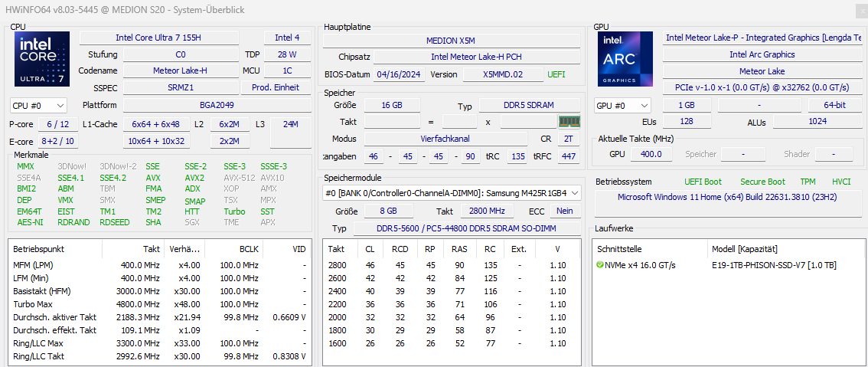Click the Intel Core Ultra 7 logo
This screenshot has width=868, height=367.
coord(43,59)
